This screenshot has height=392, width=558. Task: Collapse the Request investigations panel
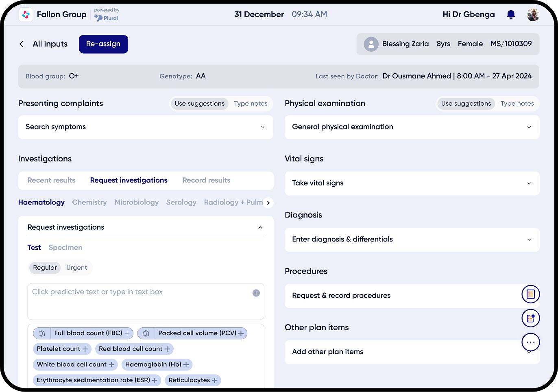(x=260, y=227)
